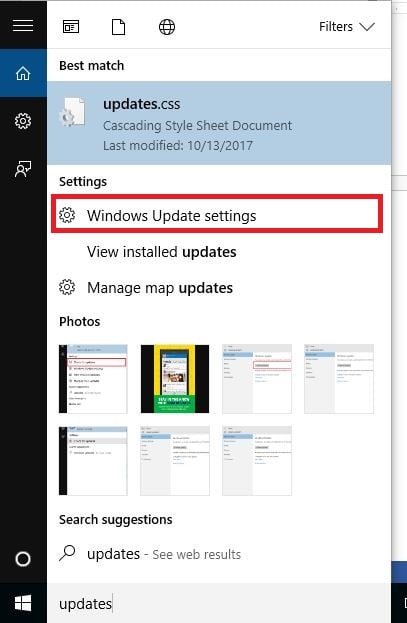
Task: Click the Last modified: 10/13/2017 text
Action: 178,145
